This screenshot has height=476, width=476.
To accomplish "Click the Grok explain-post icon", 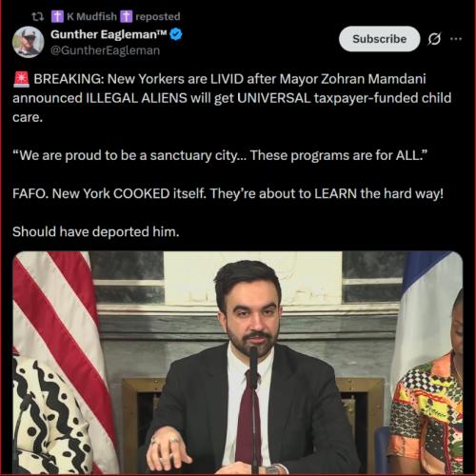I will point(434,39).
